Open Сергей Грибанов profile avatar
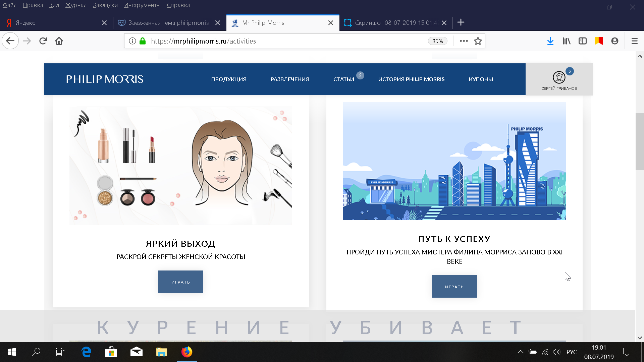 [x=559, y=77]
